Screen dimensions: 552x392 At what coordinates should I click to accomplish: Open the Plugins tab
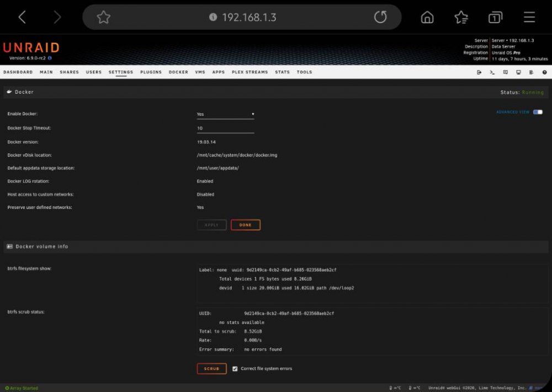[x=151, y=72]
